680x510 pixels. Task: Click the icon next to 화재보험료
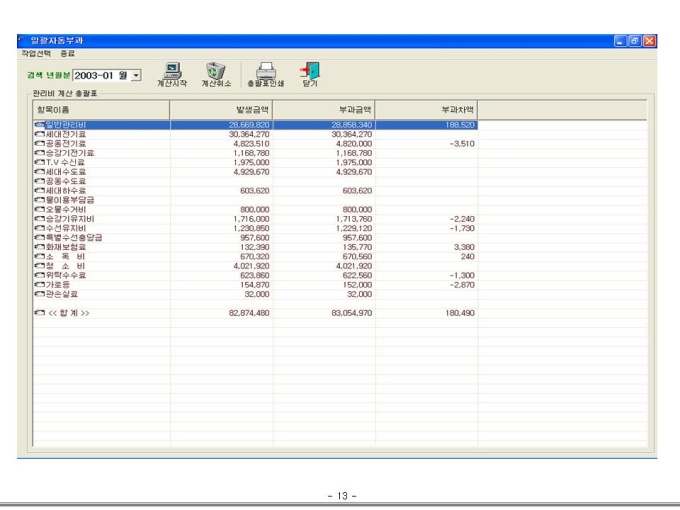click(39, 247)
